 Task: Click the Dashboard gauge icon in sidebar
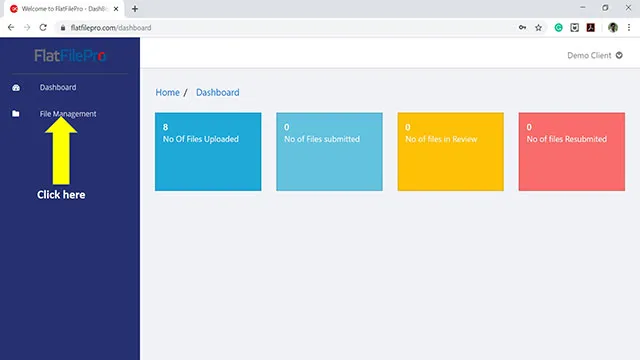pyautogui.click(x=16, y=88)
